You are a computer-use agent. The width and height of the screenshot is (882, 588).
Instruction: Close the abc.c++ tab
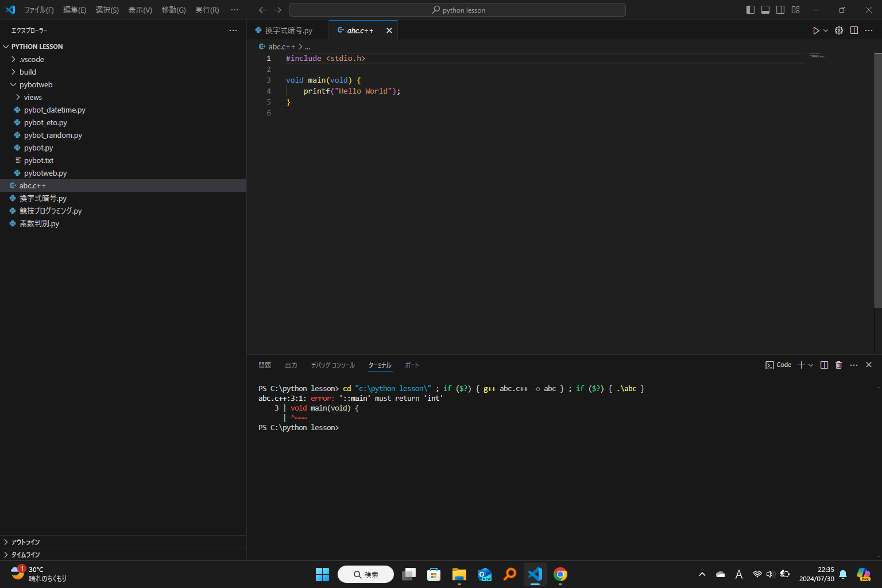[x=389, y=30]
